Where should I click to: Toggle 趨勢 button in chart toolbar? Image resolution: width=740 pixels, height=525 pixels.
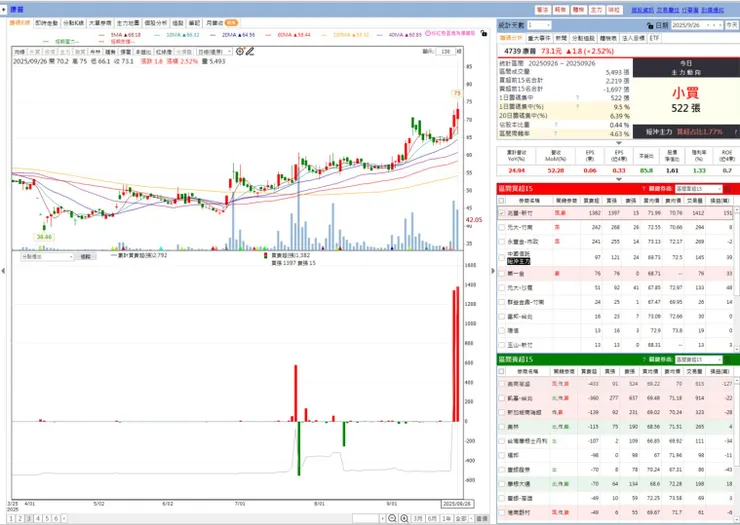(110, 52)
